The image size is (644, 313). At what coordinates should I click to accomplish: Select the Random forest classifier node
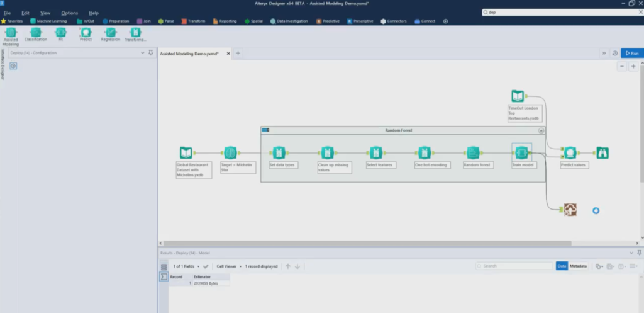click(473, 153)
